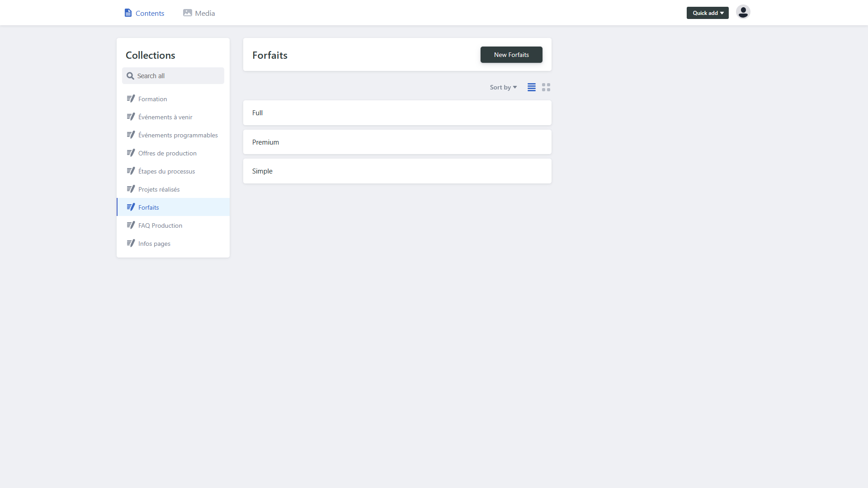Image resolution: width=868 pixels, height=488 pixels.
Task: Click the New Forfaits button
Action: click(x=511, y=55)
